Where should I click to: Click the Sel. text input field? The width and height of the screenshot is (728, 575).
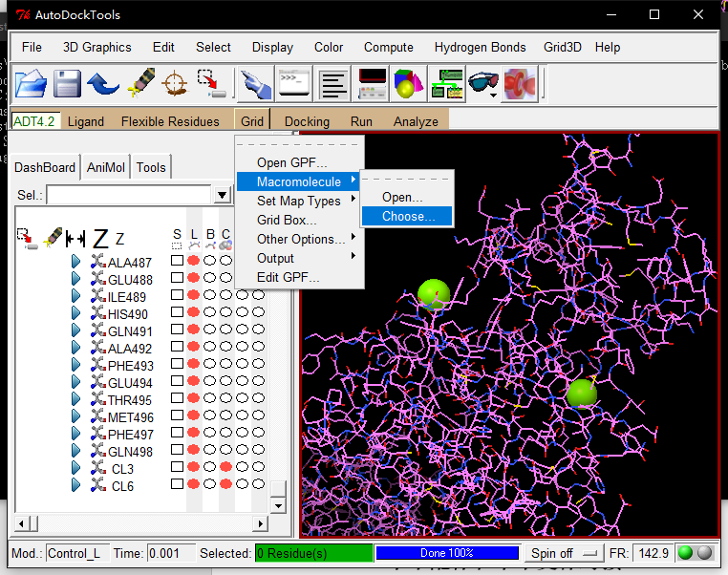click(130, 195)
